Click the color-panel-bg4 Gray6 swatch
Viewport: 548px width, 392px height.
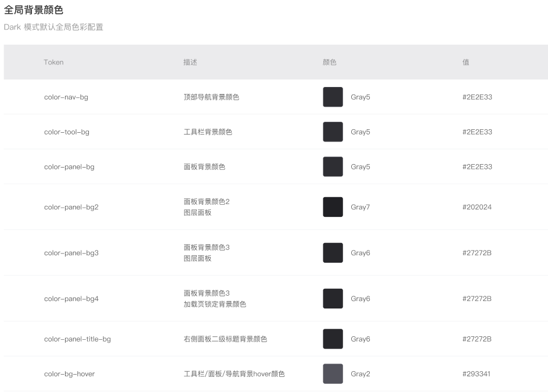click(x=333, y=299)
